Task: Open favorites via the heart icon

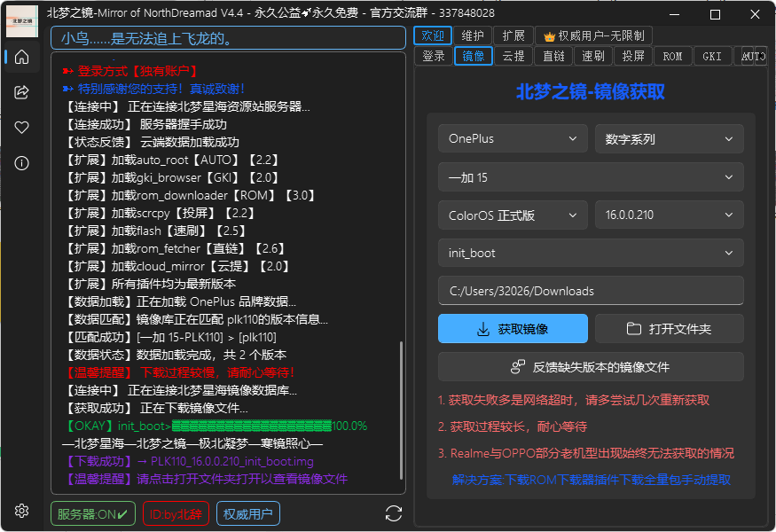Action: coord(21,127)
